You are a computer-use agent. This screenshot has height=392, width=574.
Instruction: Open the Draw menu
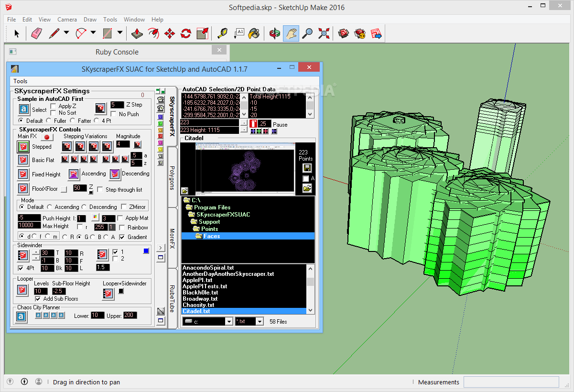[x=90, y=20]
